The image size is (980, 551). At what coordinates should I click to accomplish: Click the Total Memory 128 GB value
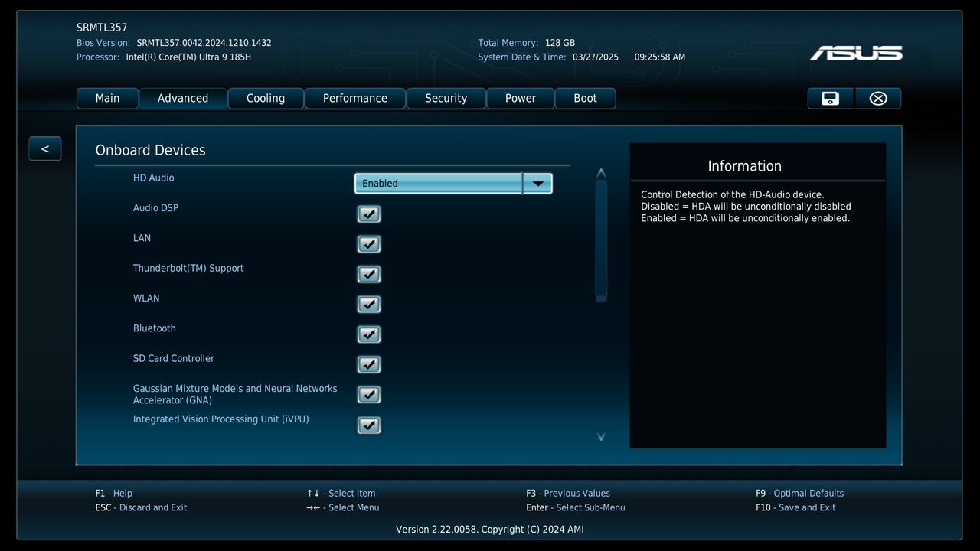(x=560, y=43)
